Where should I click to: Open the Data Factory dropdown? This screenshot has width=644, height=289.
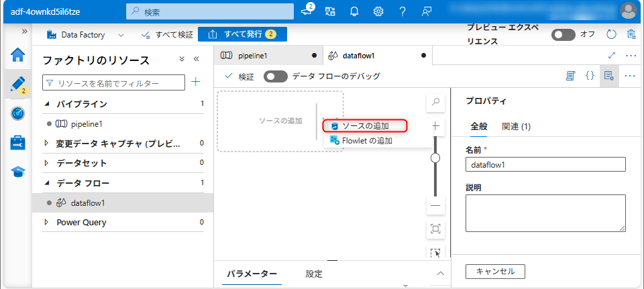click(x=121, y=34)
